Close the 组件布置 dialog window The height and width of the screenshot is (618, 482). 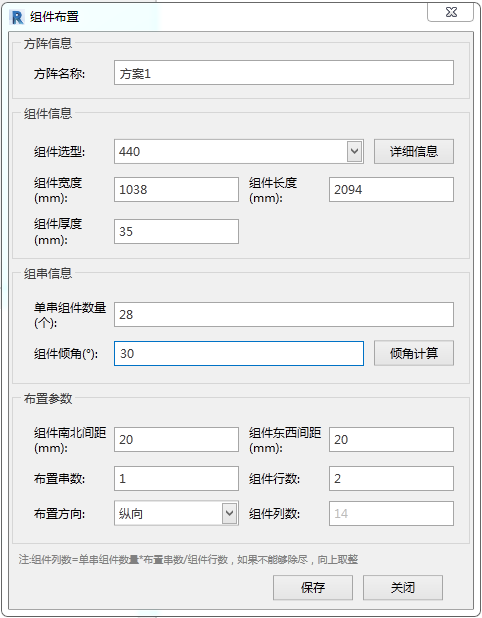click(450, 13)
